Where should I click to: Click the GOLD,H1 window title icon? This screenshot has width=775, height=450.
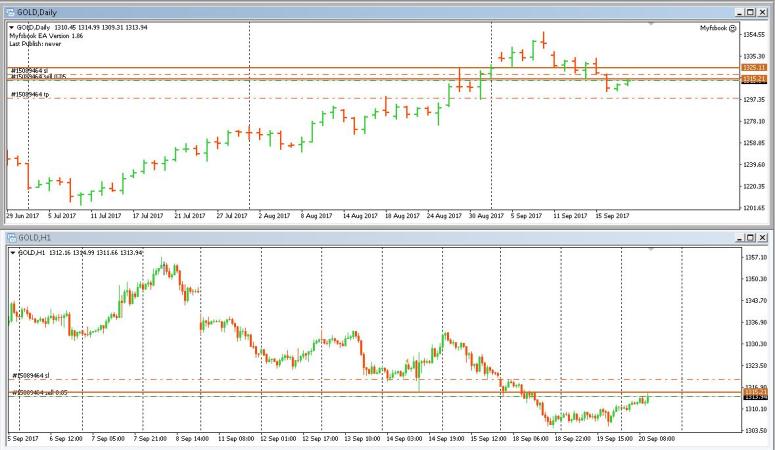(x=11, y=238)
